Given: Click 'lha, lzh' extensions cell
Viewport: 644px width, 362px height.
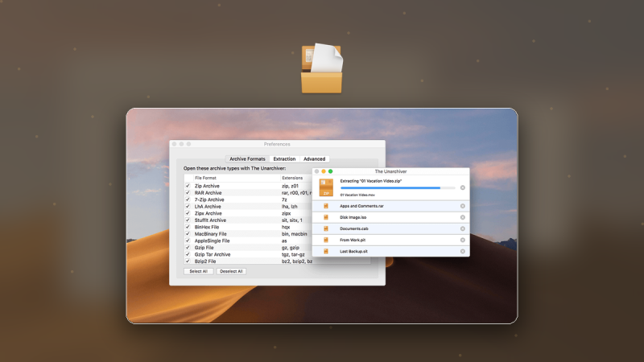Looking at the screenshot, I should pos(290,207).
